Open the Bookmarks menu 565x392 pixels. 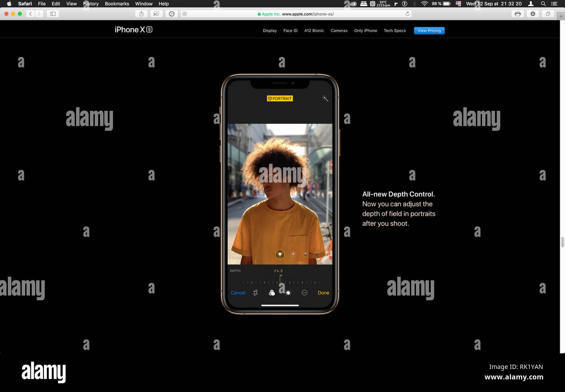(x=117, y=3)
